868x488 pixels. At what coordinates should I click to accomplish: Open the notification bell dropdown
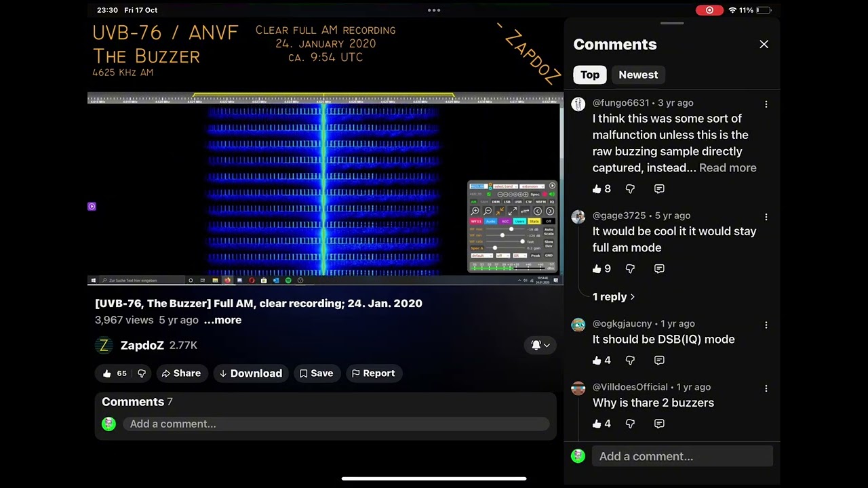(540, 345)
